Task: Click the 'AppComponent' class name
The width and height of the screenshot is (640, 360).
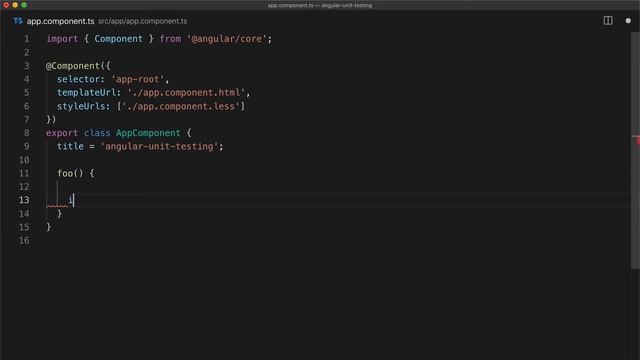Action: [x=148, y=133]
